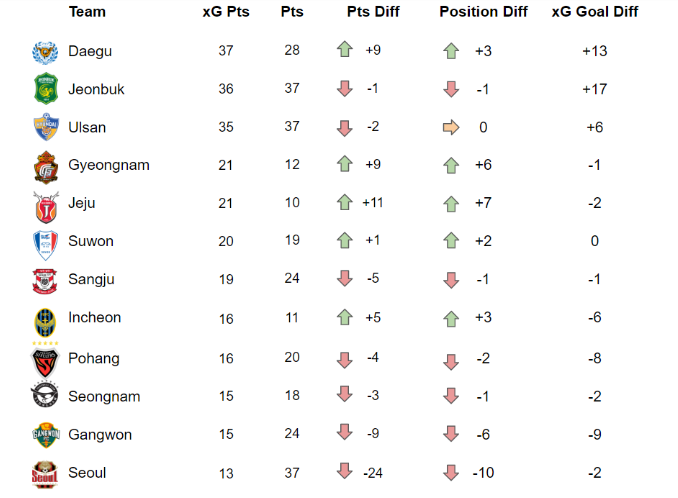
Task: Click red down arrow beside Seoul -24
Action: click(x=345, y=472)
